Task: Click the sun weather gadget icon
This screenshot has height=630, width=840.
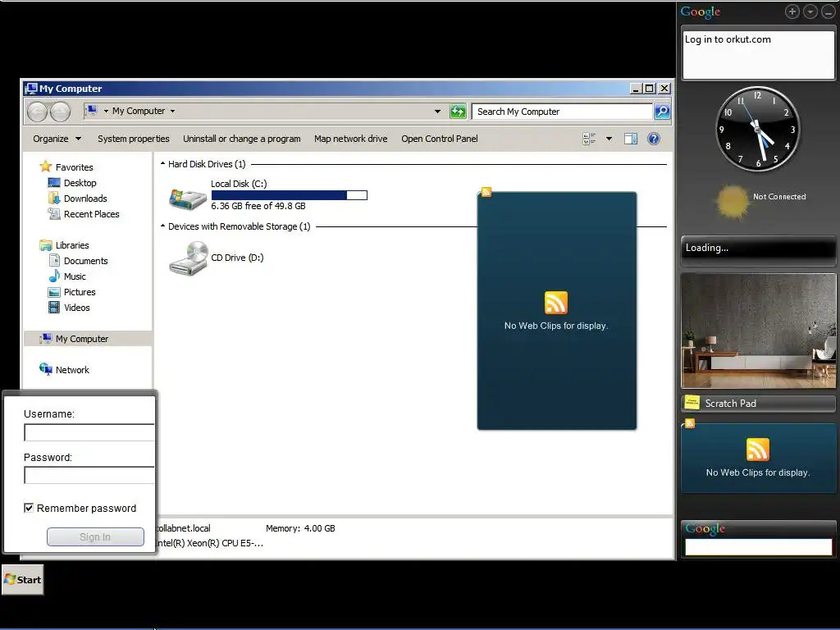Action: 732,202
